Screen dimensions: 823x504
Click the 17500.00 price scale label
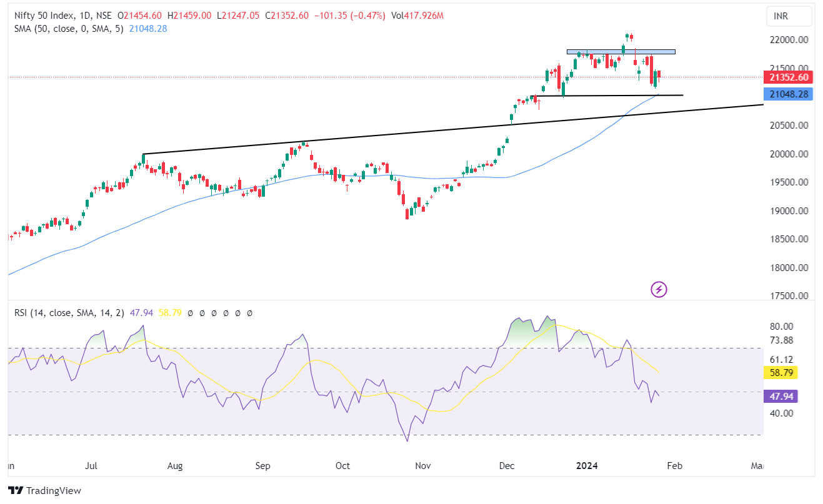click(x=789, y=296)
